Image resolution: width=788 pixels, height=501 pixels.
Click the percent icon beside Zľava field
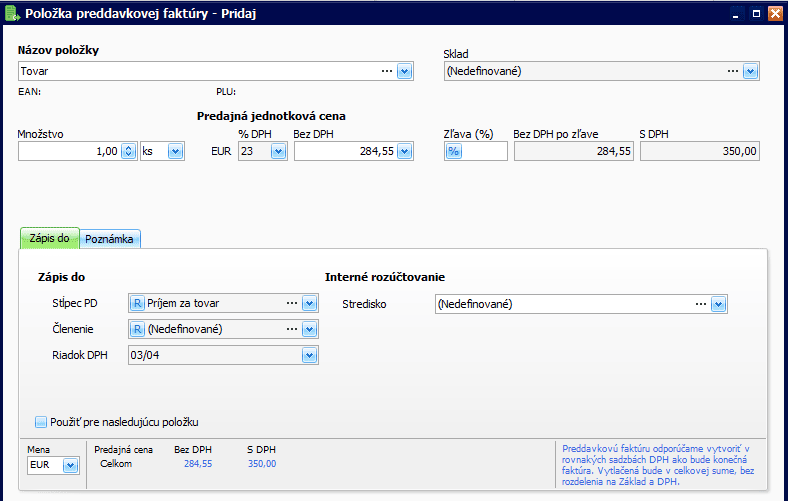click(453, 151)
